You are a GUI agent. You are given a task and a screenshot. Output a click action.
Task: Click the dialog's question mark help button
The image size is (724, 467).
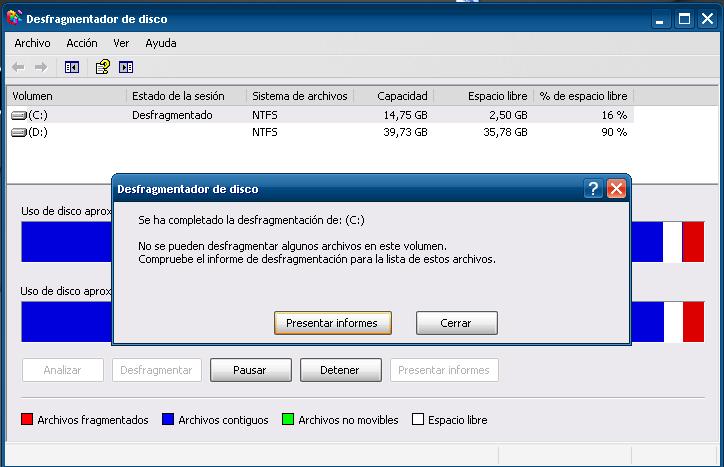(594, 188)
